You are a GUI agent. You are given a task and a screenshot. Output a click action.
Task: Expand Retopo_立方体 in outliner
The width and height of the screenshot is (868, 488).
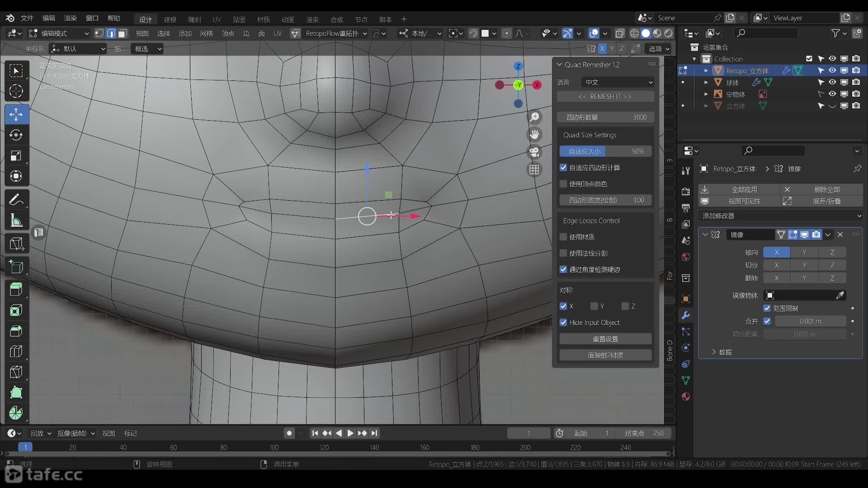(x=706, y=70)
